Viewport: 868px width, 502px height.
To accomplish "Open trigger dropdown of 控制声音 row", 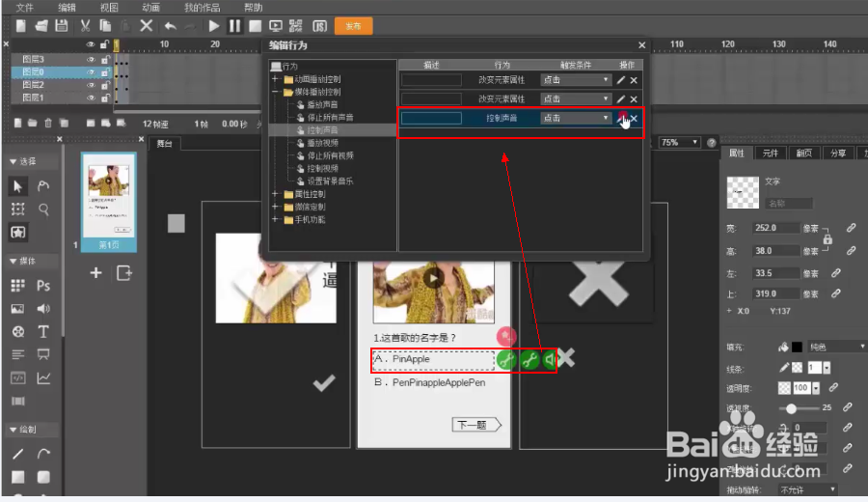I will (575, 118).
